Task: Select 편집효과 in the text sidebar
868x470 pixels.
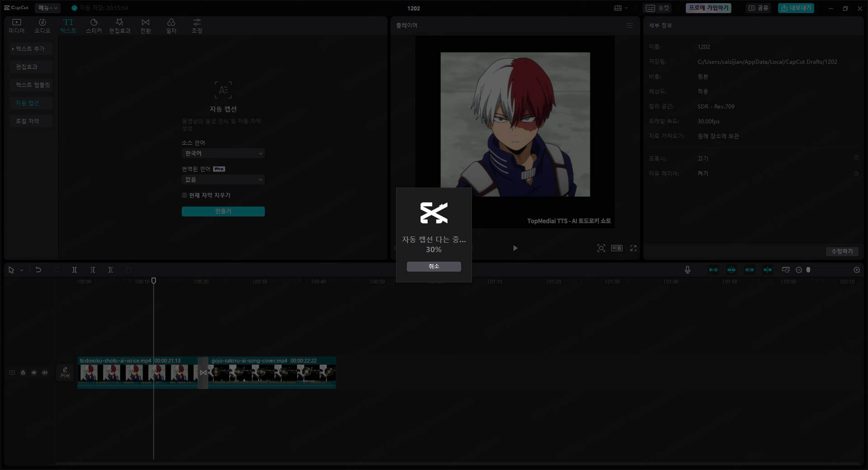Action: [31, 67]
